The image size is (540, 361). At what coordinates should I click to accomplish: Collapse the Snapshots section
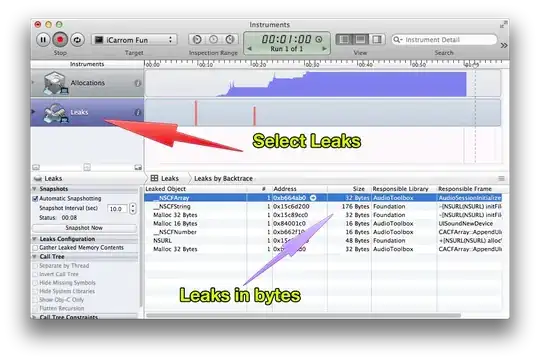34,189
